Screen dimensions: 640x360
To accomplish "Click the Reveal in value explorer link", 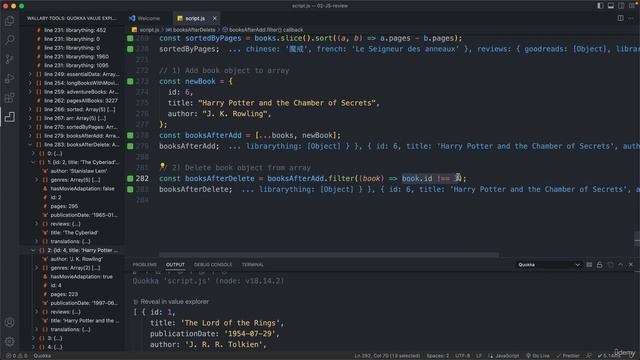I will tap(174, 302).
